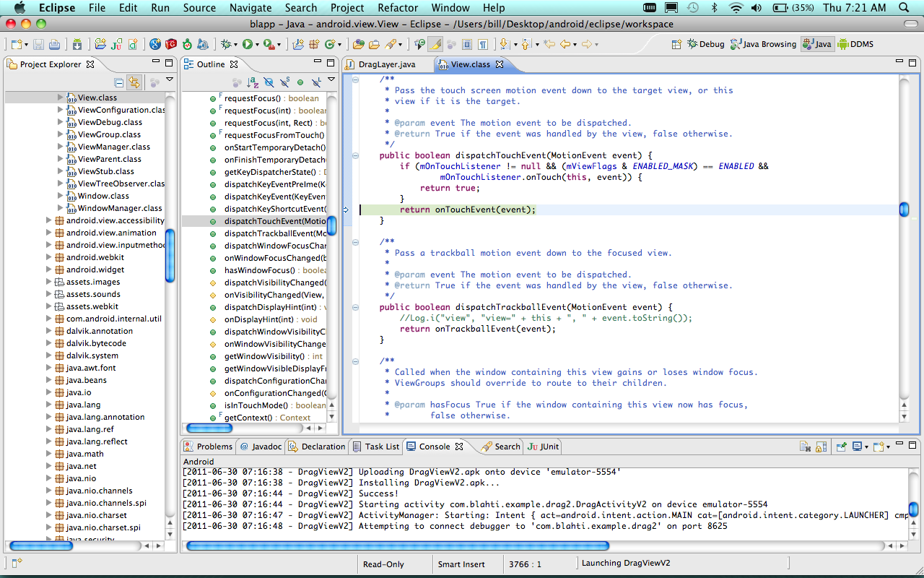
Task: Click the Next Annotation arrow icon
Action: (504, 45)
